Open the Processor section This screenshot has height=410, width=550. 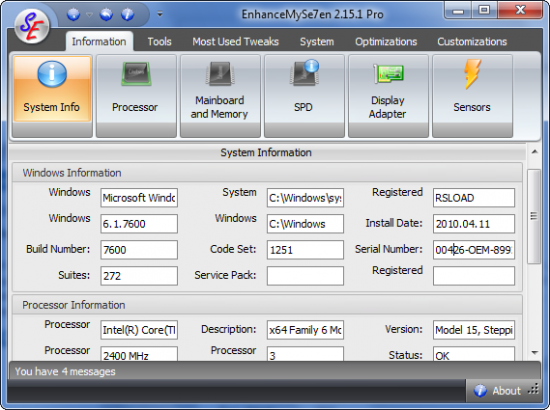point(136,95)
